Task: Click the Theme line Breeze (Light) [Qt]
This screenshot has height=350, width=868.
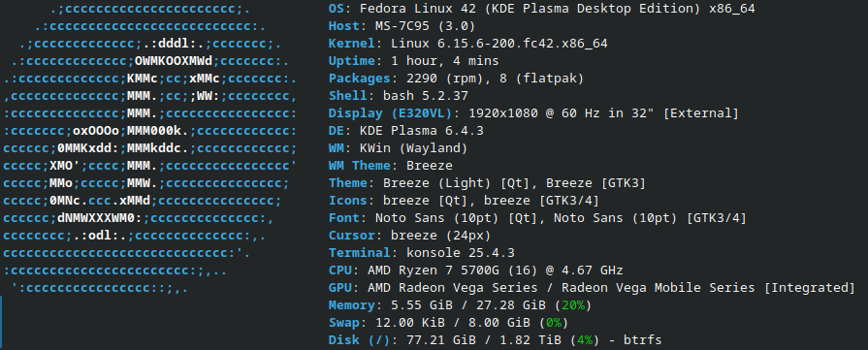Action: click(456, 182)
